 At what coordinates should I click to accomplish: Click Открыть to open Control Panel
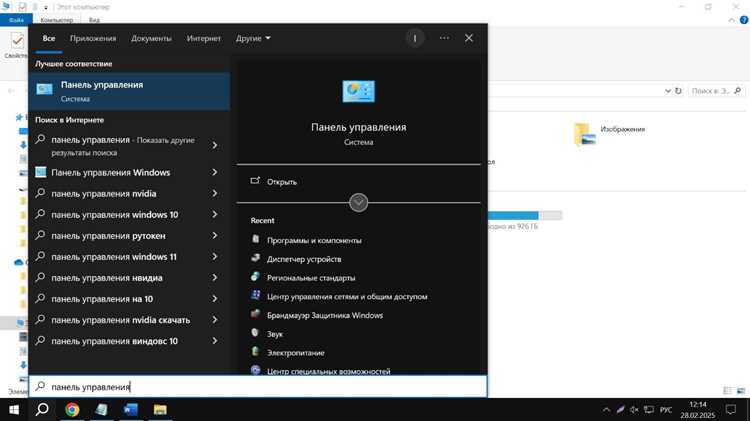point(282,182)
